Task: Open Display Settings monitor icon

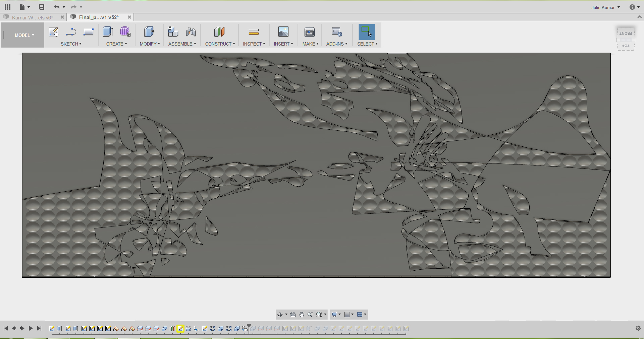Action: [x=334, y=315]
